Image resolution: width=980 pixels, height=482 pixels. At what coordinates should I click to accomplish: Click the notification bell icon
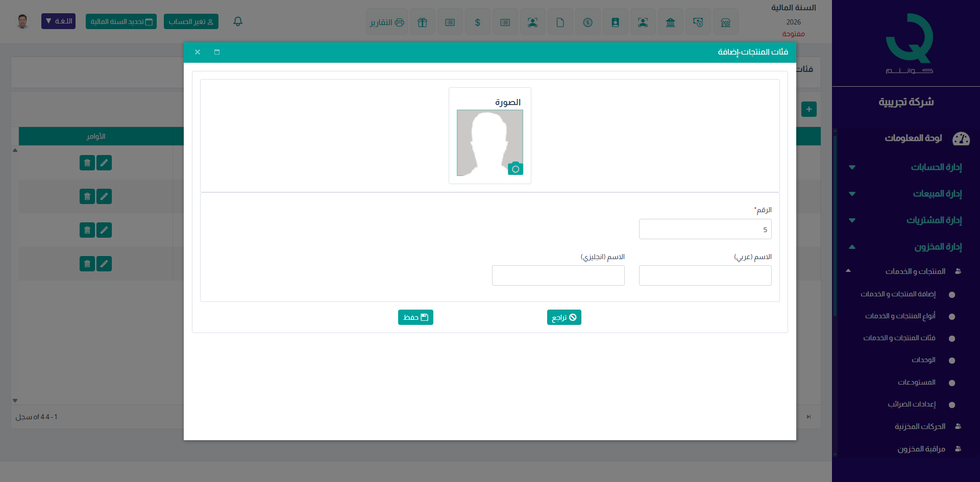(238, 21)
